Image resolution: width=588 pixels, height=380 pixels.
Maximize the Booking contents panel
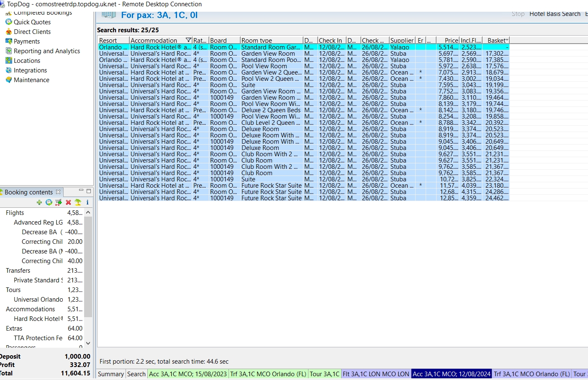tap(89, 191)
